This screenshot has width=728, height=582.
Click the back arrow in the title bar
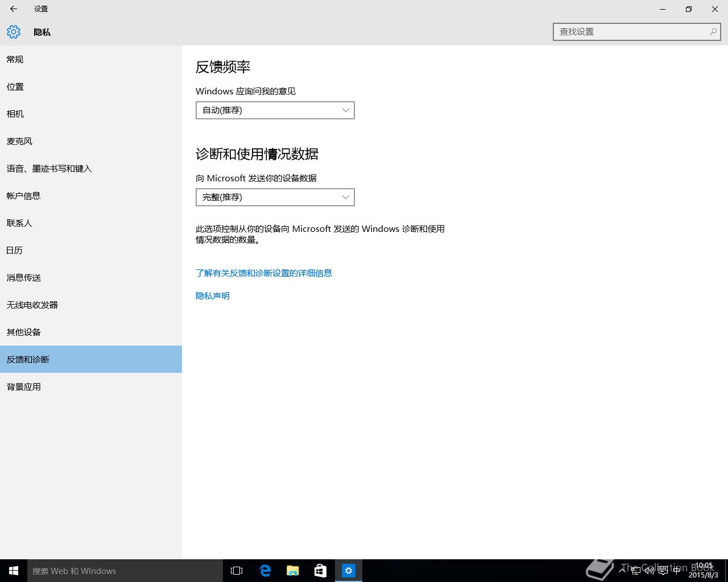pyautogui.click(x=14, y=9)
